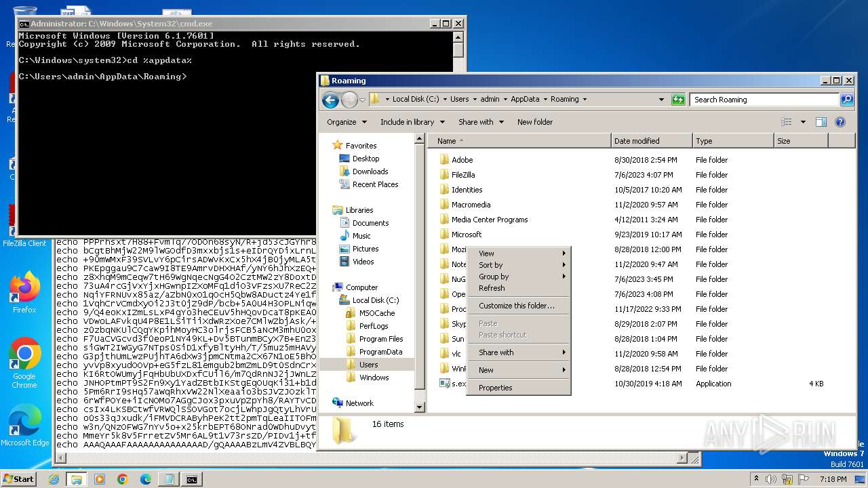Viewport: 868px width, 488px height.
Task: Open the Firefox desktop shortcut
Action: click(24, 291)
